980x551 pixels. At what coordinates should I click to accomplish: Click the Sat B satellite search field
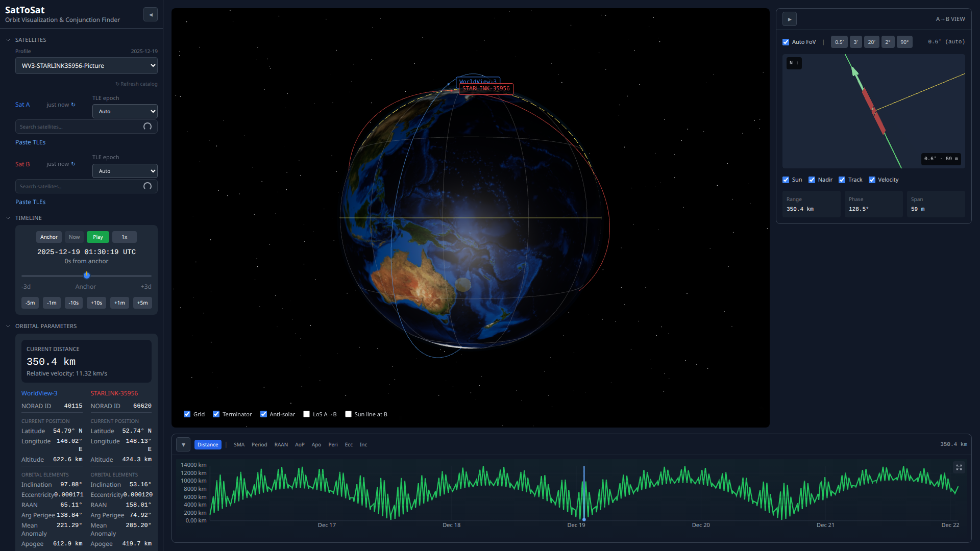point(77,186)
